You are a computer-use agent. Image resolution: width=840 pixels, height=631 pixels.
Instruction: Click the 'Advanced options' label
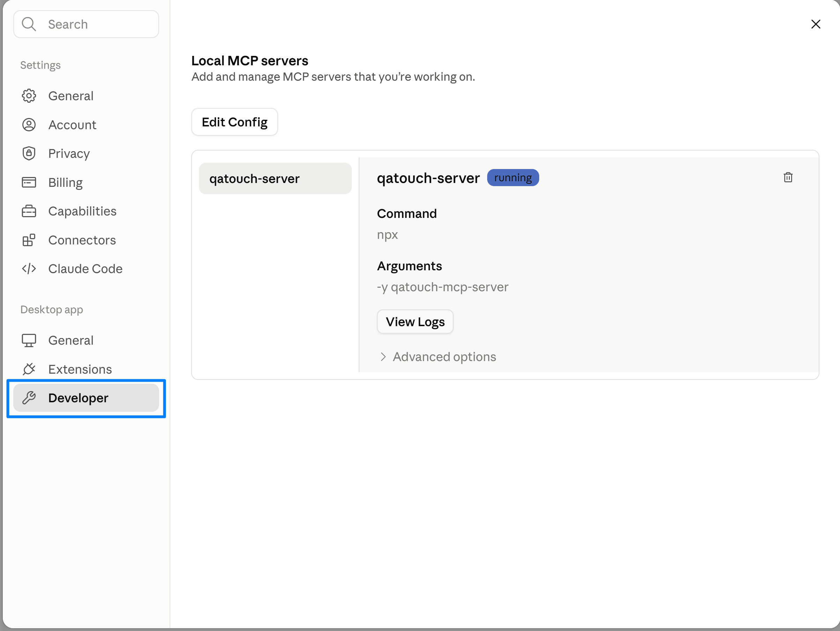444,357
